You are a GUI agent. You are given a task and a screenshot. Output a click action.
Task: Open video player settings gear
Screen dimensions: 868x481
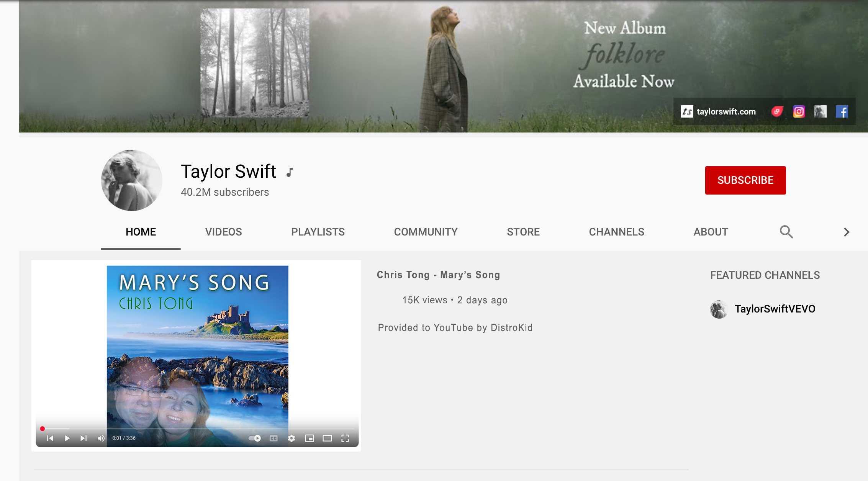292,438
